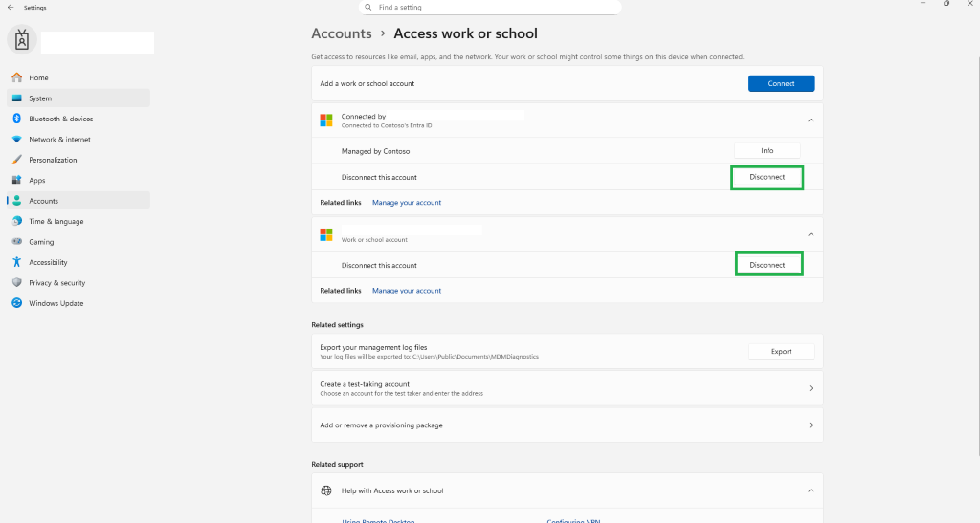Click Export management log files button
The height and width of the screenshot is (523, 980).
pyautogui.click(x=781, y=351)
